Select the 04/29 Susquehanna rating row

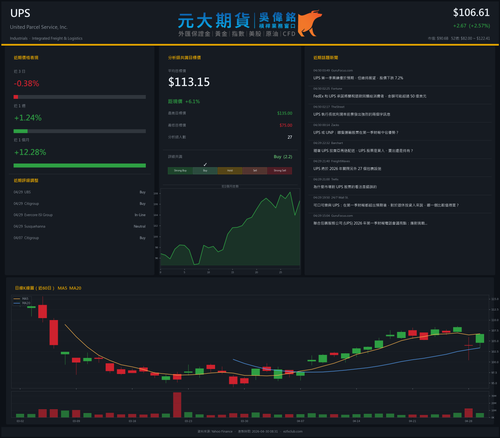coord(80,226)
